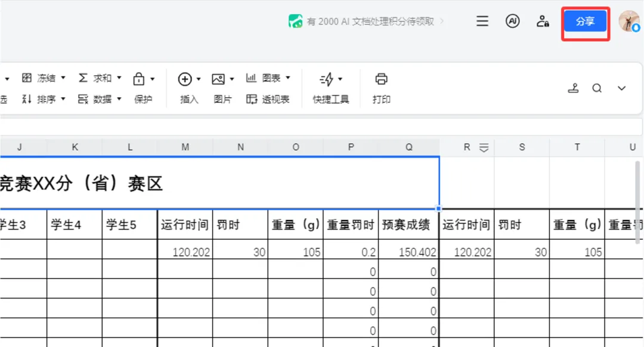Click the 打印 print icon
The image size is (644, 347).
pos(381,79)
